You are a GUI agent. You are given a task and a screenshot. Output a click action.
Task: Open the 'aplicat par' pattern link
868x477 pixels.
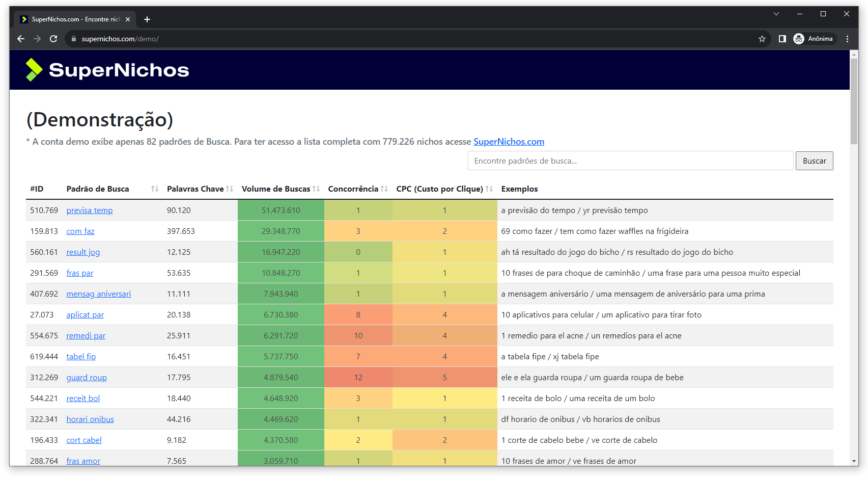(85, 315)
